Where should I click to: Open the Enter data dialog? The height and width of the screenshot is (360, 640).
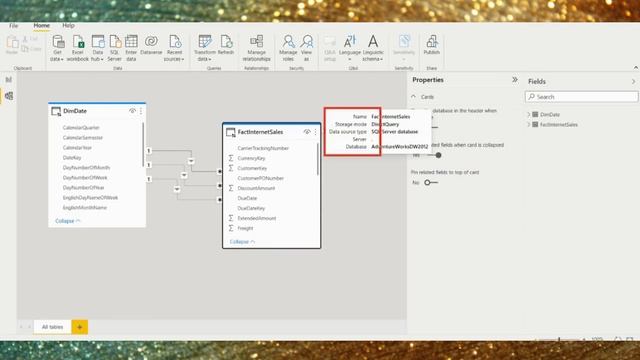click(131, 48)
